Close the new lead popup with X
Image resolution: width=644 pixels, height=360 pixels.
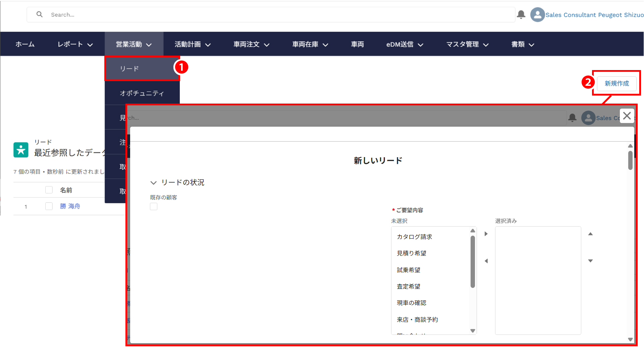click(627, 116)
